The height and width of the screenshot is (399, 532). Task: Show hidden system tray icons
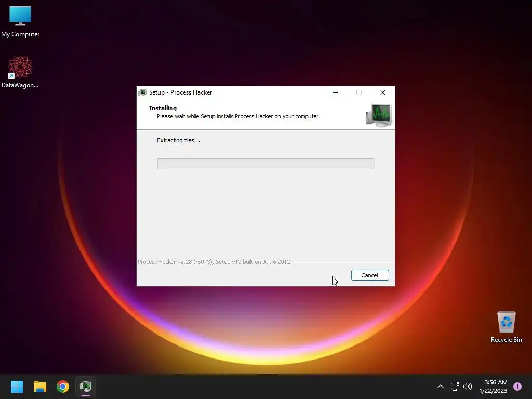(x=441, y=387)
